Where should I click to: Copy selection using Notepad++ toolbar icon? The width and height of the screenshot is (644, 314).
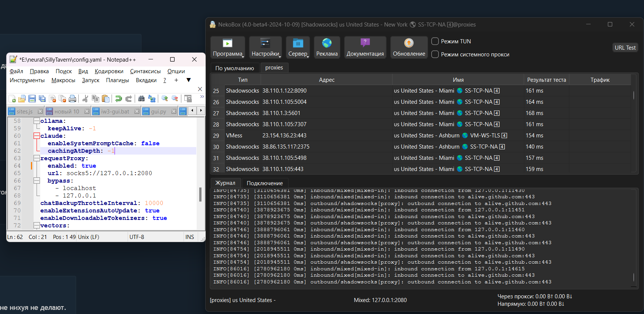(x=96, y=99)
